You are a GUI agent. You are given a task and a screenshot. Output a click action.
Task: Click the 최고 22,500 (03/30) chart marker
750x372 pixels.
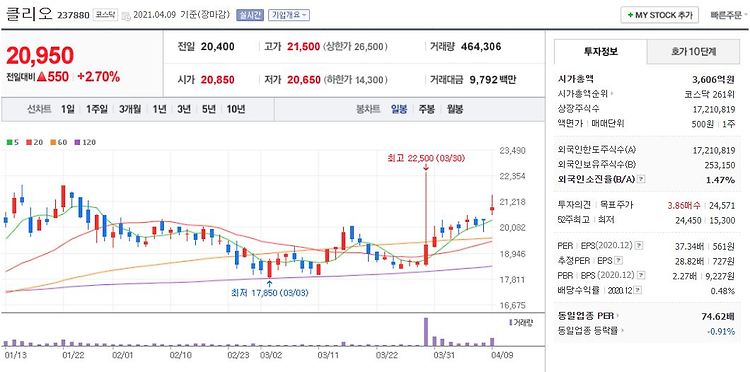pyautogui.click(x=426, y=159)
